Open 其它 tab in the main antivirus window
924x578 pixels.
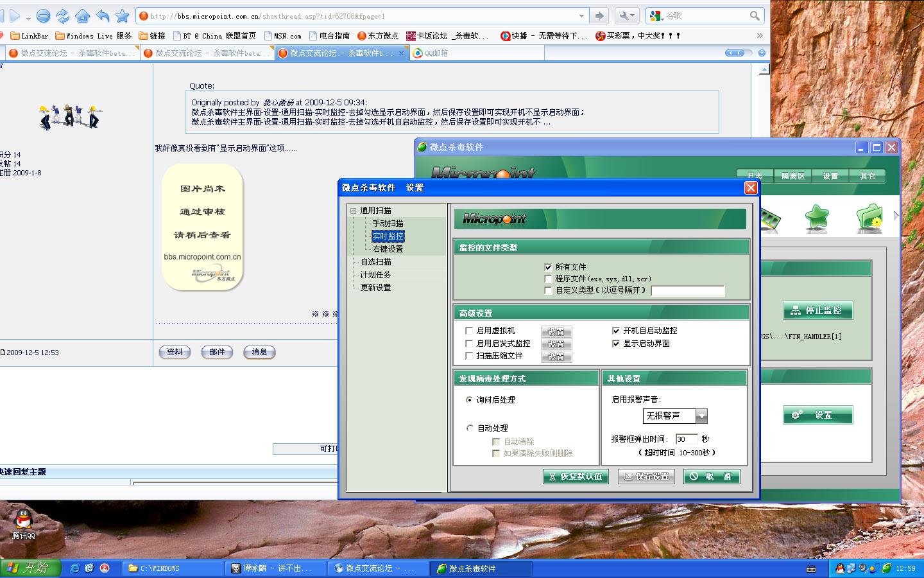868,176
